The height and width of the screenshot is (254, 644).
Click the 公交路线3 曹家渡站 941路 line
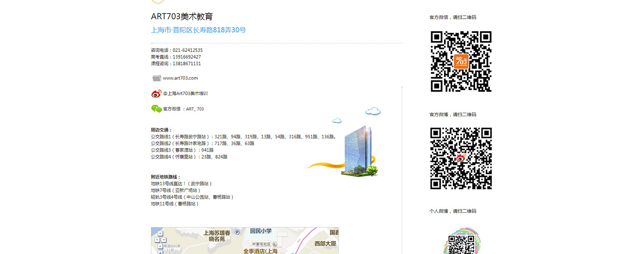tap(182, 150)
